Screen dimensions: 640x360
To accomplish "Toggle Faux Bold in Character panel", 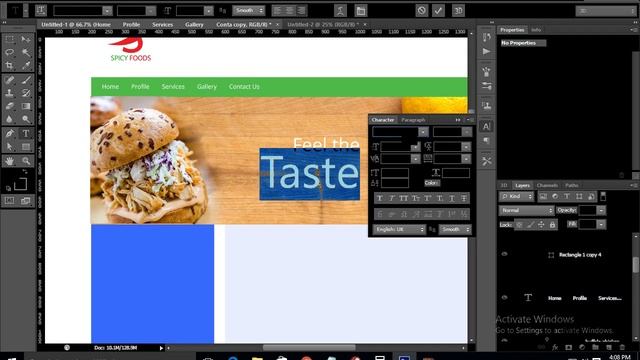I will [380, 198].
